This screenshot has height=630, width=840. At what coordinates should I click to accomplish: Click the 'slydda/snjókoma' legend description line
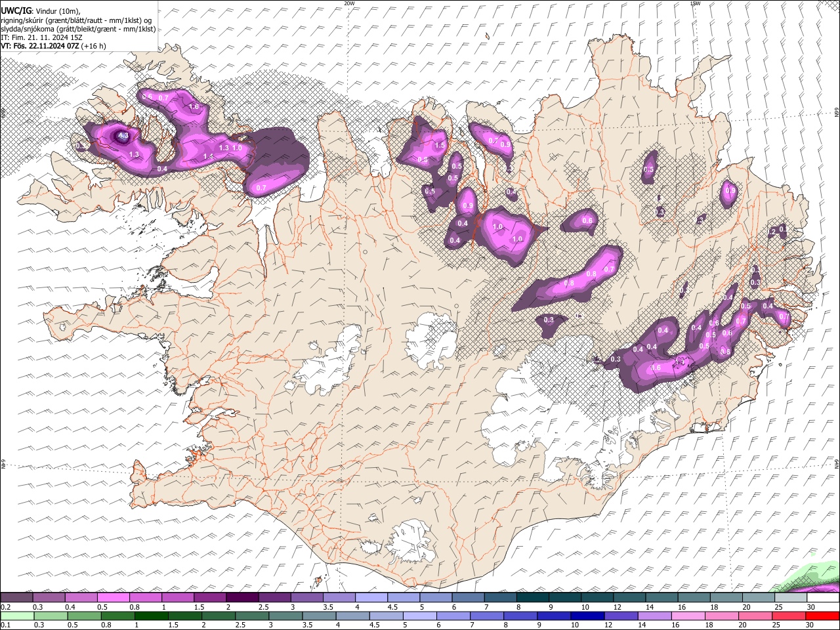[x=78, y=29]
